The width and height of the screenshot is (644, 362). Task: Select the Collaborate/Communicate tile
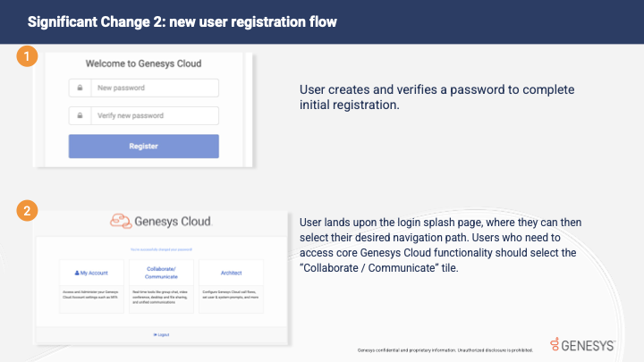[161, 286]
